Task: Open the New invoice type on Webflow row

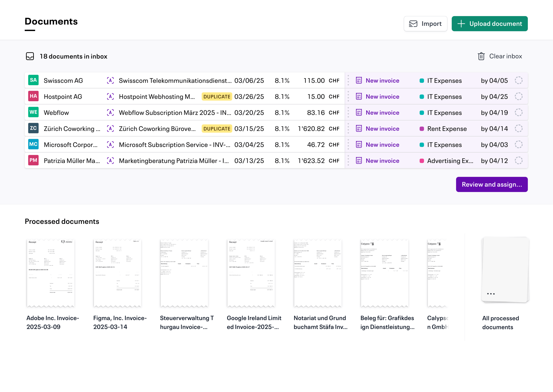Action: tap(382, 112)
